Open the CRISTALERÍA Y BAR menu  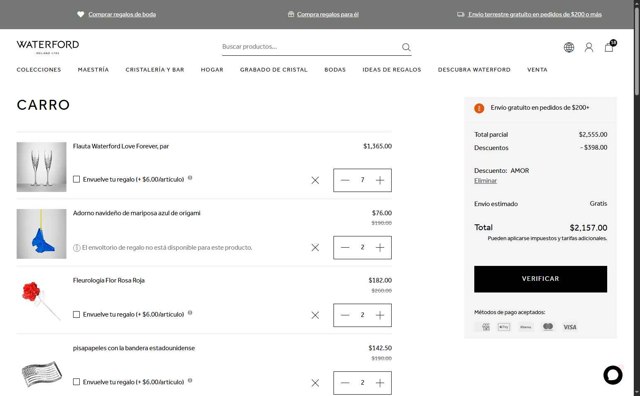click(155, 70)
